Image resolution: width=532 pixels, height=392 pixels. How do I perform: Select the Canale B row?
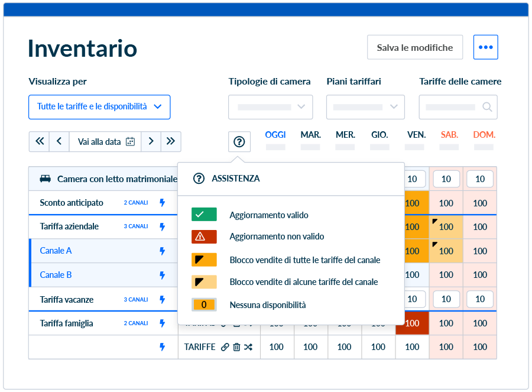pos(56,275)
